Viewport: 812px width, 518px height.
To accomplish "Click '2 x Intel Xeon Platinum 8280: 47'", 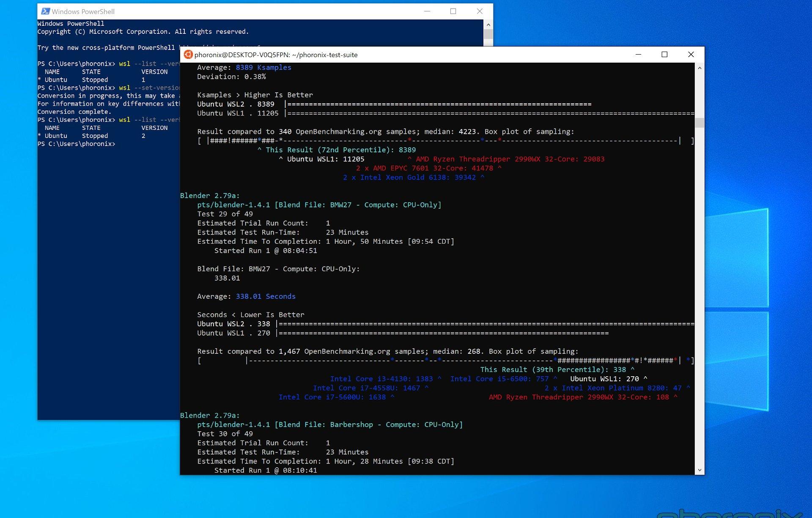I will pos(613,388).
